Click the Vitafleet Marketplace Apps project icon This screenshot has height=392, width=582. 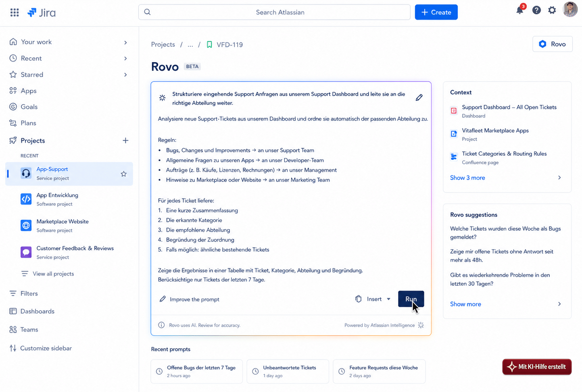[454, 134]
